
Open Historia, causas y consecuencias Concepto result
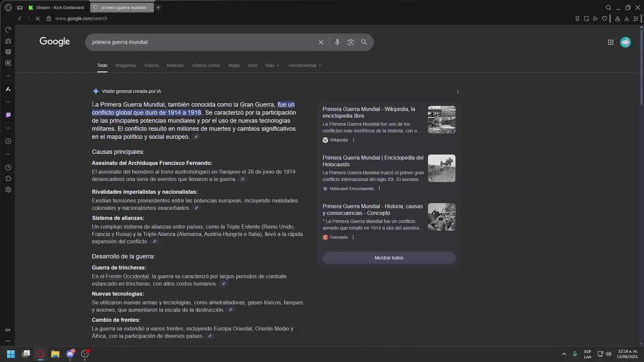pyautogui.click(x=373, y=210)
